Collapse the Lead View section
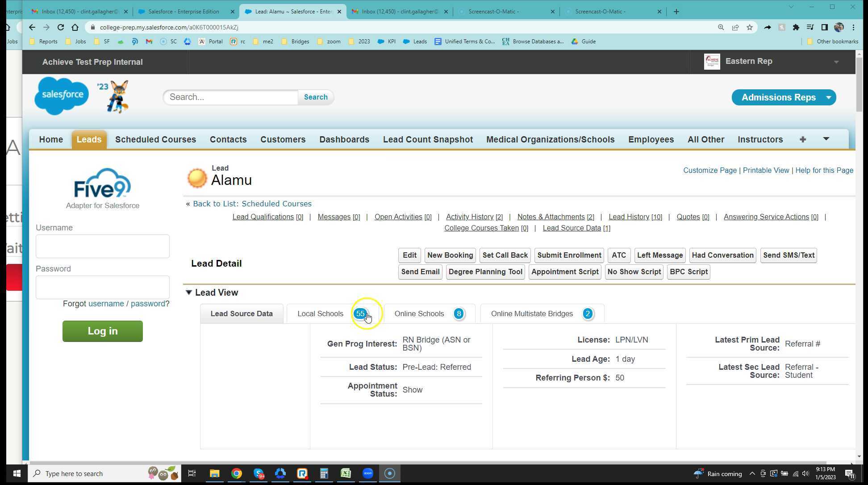 click(x=189, y=293)
